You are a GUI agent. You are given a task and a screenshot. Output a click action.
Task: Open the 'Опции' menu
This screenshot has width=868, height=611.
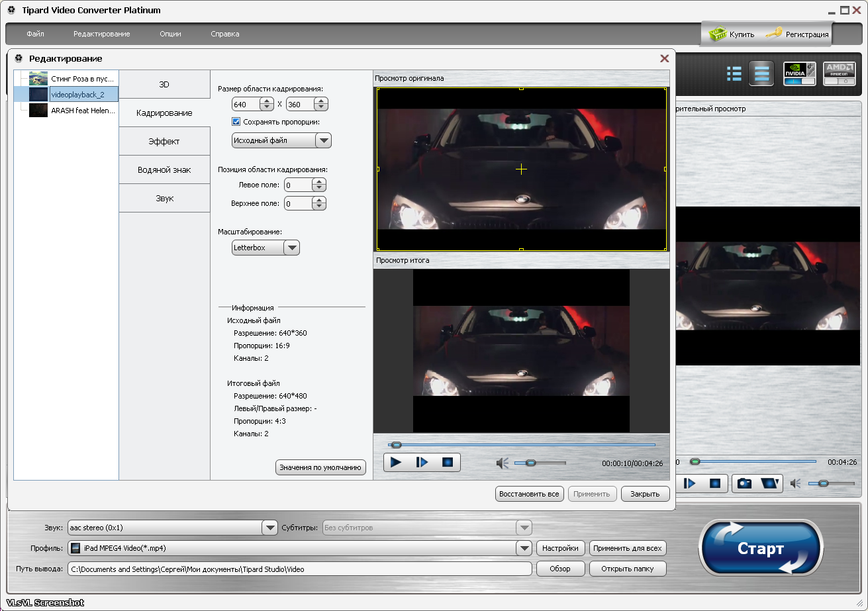click(x=170, y=34)
